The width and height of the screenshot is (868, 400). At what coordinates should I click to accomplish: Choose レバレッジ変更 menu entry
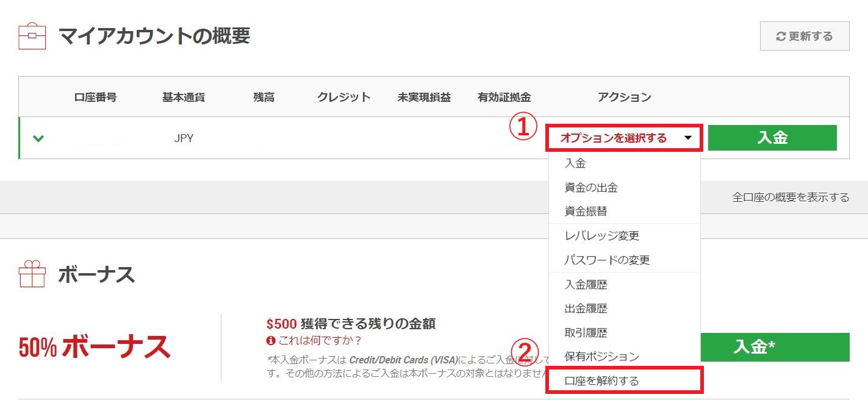[601, 236]
